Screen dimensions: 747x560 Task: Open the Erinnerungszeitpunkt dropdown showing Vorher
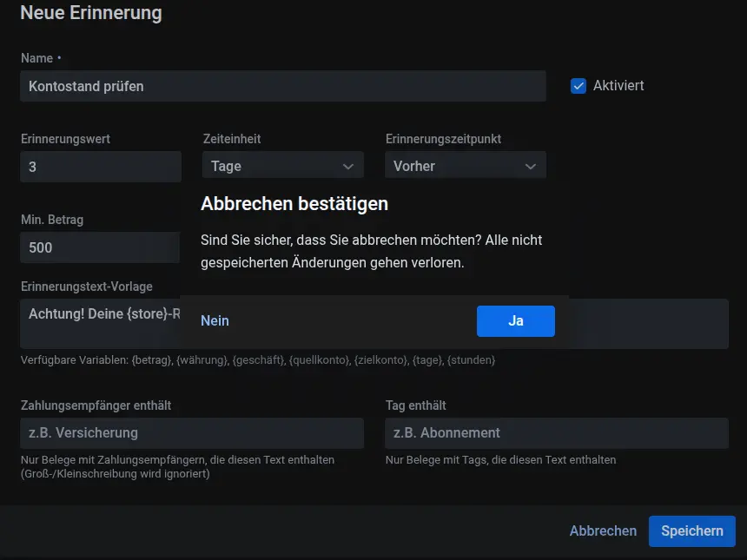click(x=465, y=166)
